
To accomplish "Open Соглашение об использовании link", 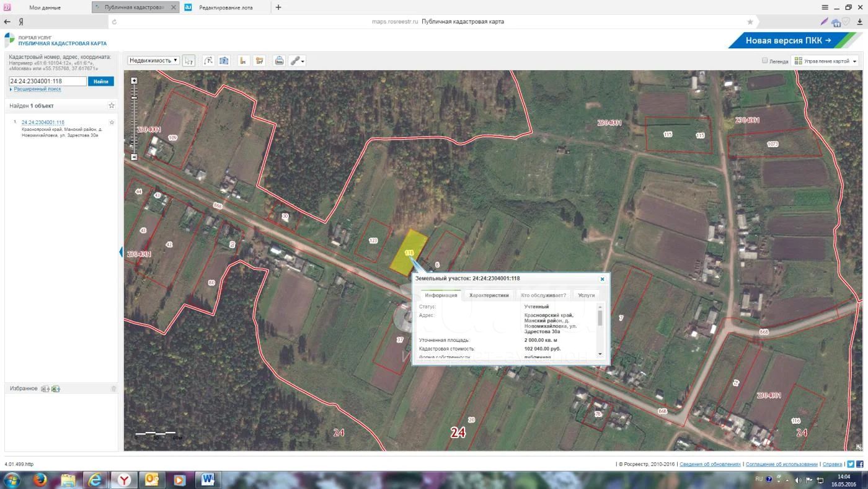I will pyautogui.click(x=782, y=464).
